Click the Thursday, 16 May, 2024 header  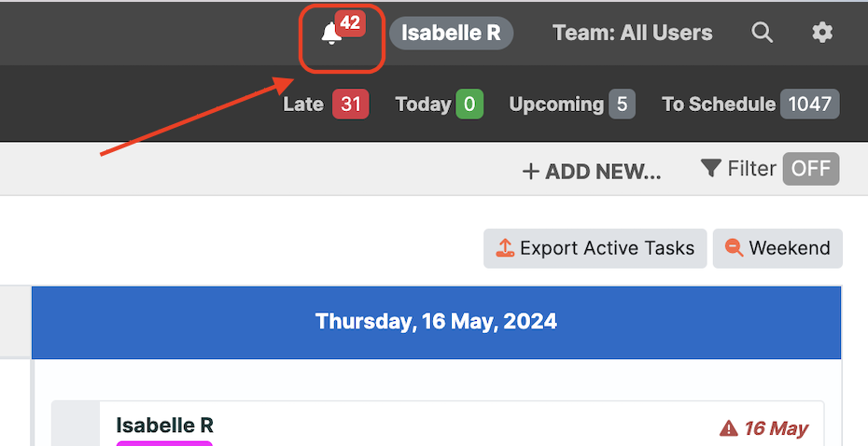(x=436, y=322)
